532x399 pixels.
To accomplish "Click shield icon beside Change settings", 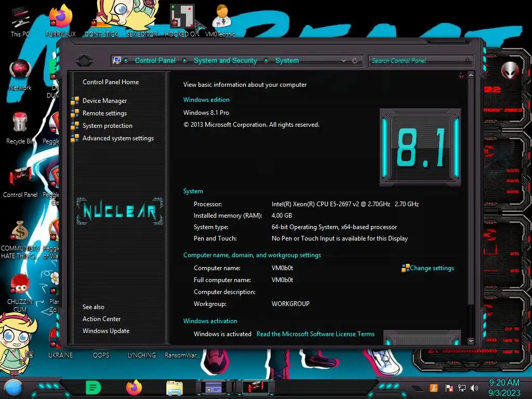I will point(405,268).
